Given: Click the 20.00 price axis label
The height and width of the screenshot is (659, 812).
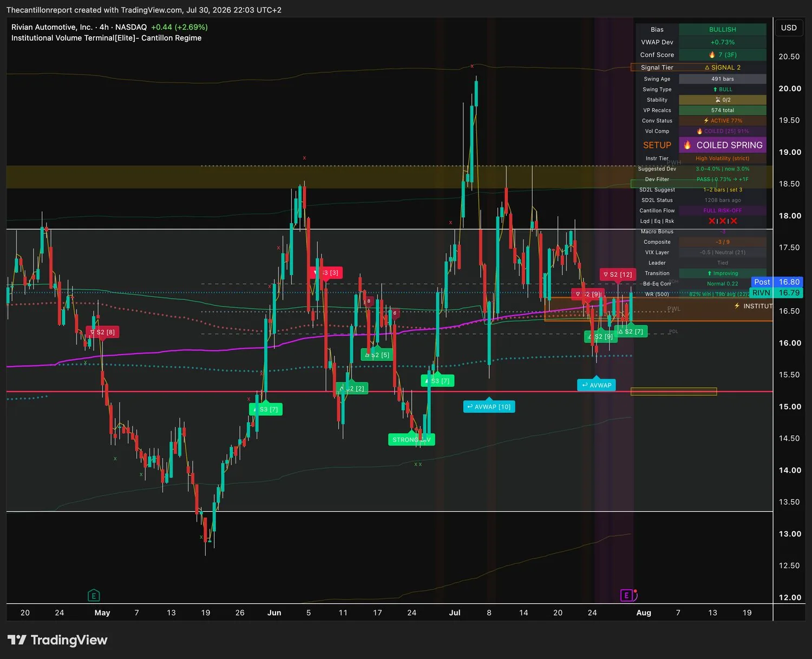Looking at the screenshot, I should coord(790,88).
